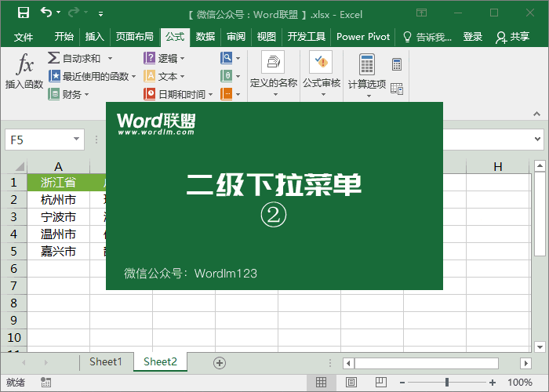Click the 自动求和 sigma icon

point(53,58)
